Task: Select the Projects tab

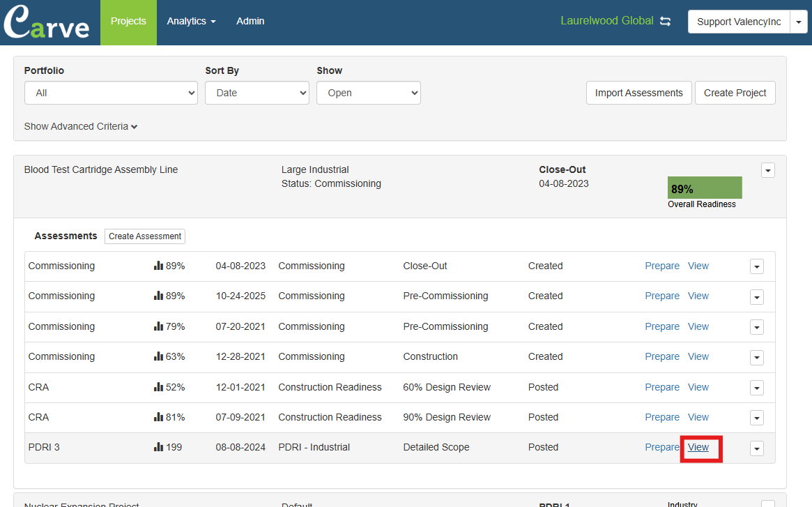Action: (128, 22)
